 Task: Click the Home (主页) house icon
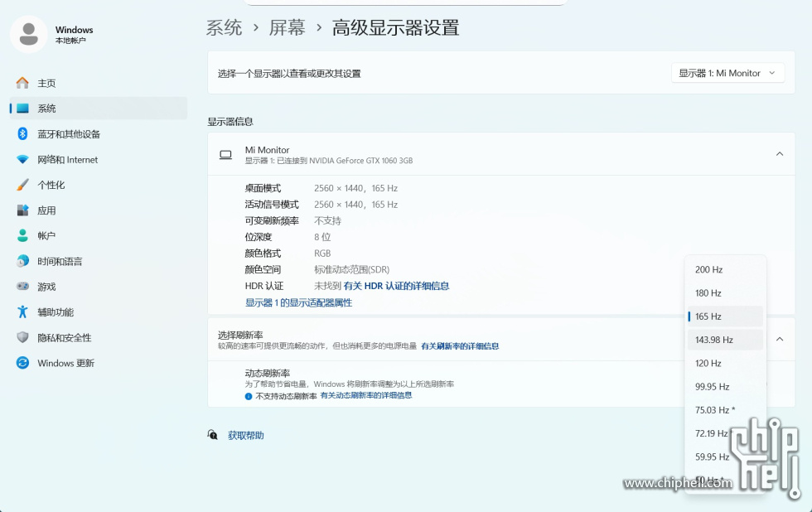[x=22, y=83]
